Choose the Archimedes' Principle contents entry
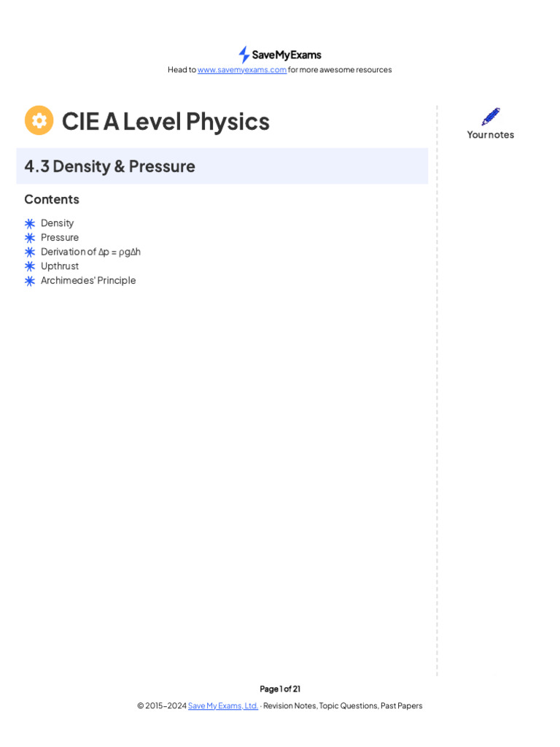The height and width of the screenshot is (747, 560). pyautogui.click(x=88, y=281)
